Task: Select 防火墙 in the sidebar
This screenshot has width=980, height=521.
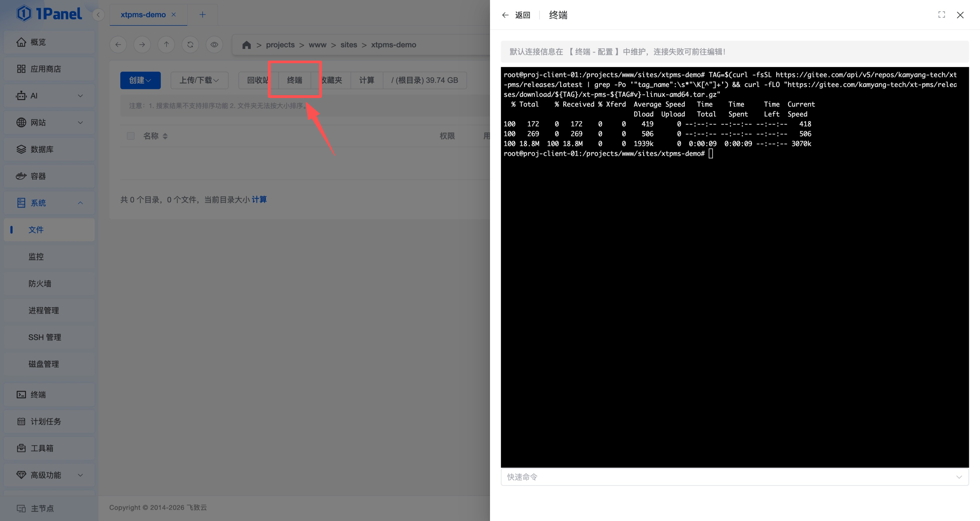Action: tap(49, 284)
